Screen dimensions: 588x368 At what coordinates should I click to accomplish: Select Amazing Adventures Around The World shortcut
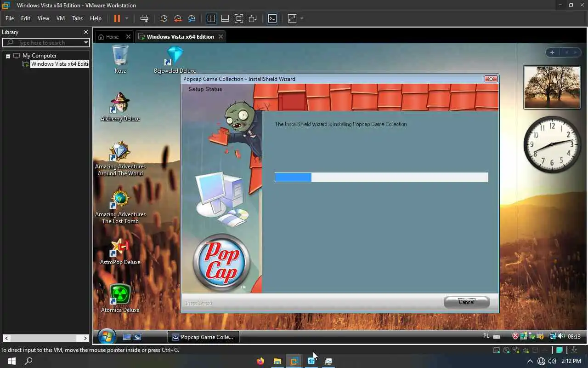[x=120, y=158]
